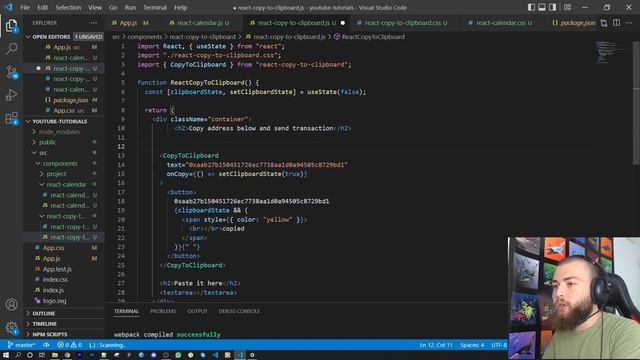
Task: Select the Problems panel tab
Action: [162, 311]
